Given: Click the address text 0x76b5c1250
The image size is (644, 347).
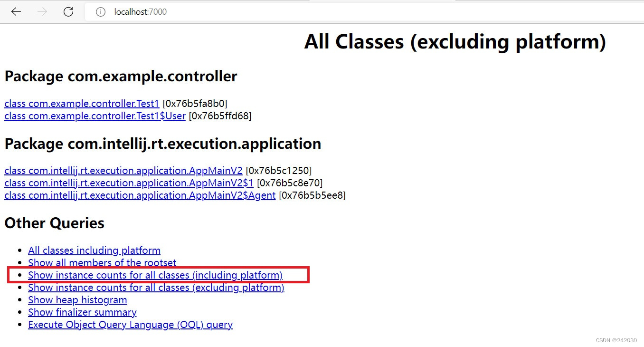Looking at the screenshot, I should tap(278, 171).
